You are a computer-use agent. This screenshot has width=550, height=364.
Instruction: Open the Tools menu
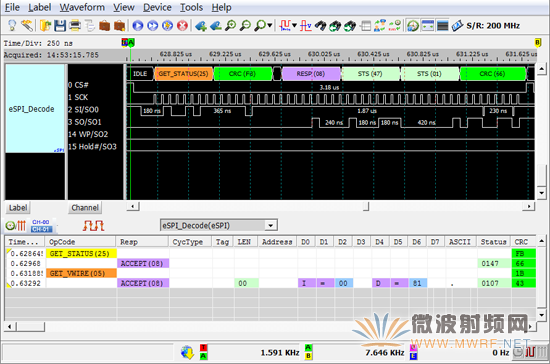click(x=191, y=7)
